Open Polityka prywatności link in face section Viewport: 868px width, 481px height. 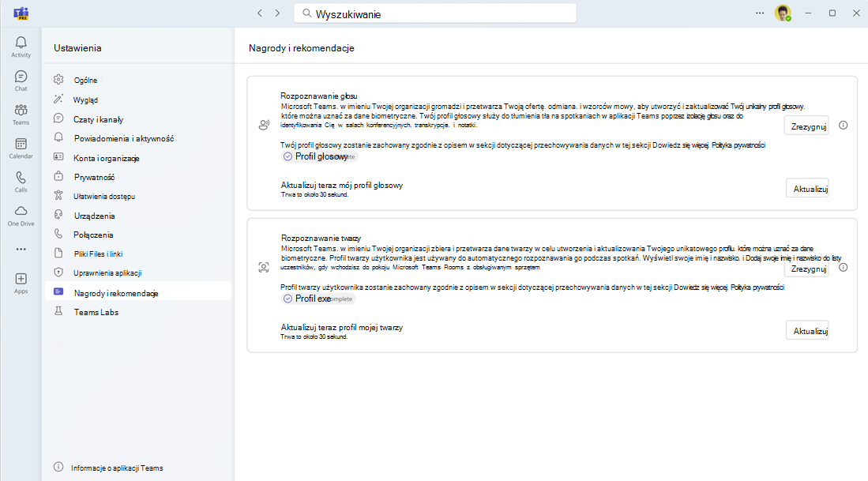point(757,287)
